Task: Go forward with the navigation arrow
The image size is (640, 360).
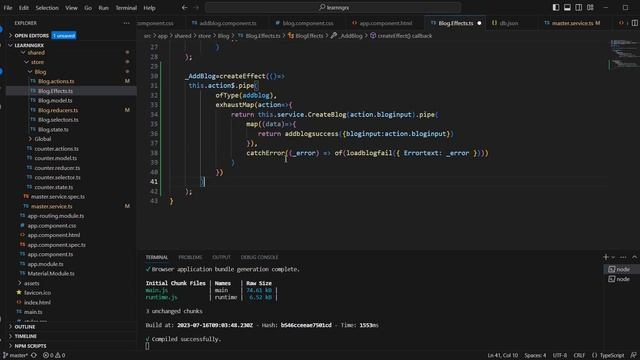Action: point(196,7)
